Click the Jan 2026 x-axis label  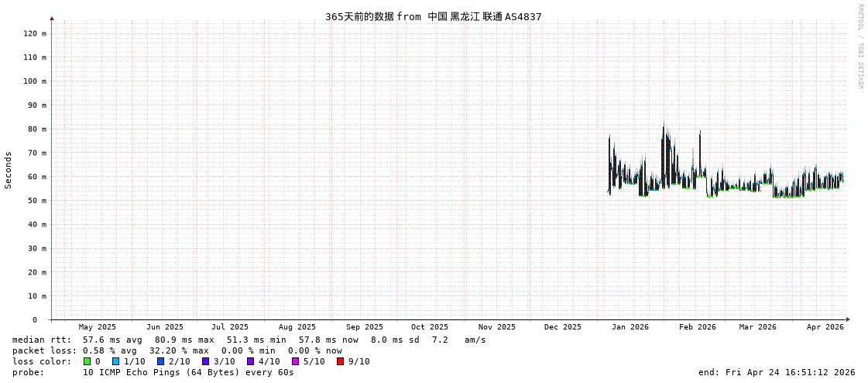tap(630, 327)
